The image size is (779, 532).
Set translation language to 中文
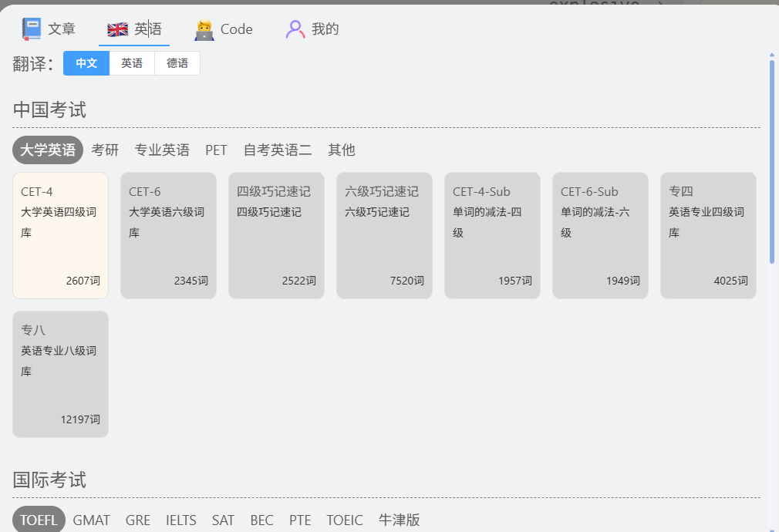pyautogui.click(x=86, y=63)
